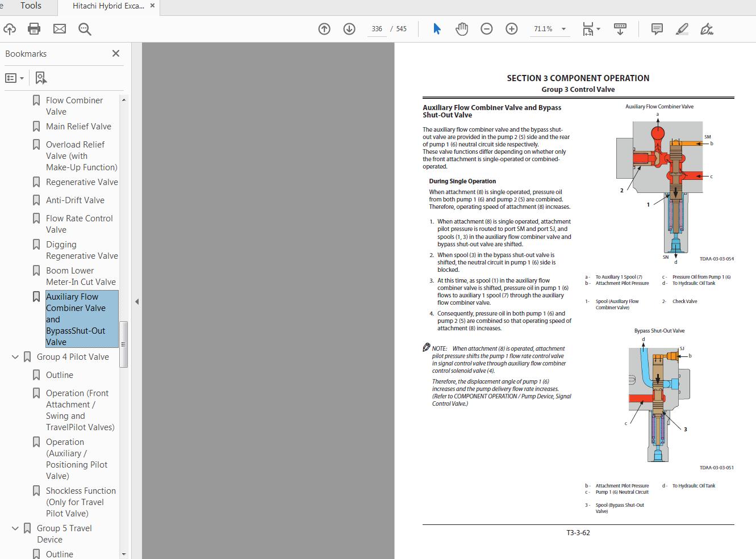756x559 pixels.
Task: Open the Anti-Drift Valve bookmark
Action: (x=75, y=200)
